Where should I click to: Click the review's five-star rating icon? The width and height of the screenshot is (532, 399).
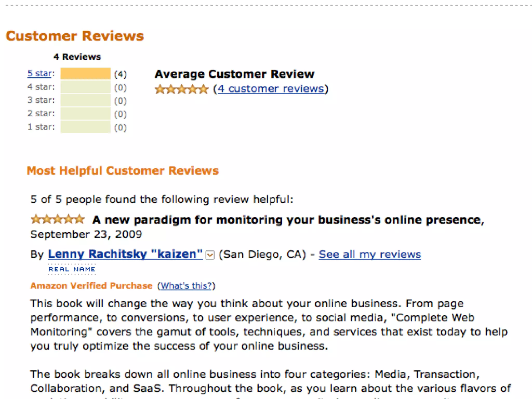point(58,220)
